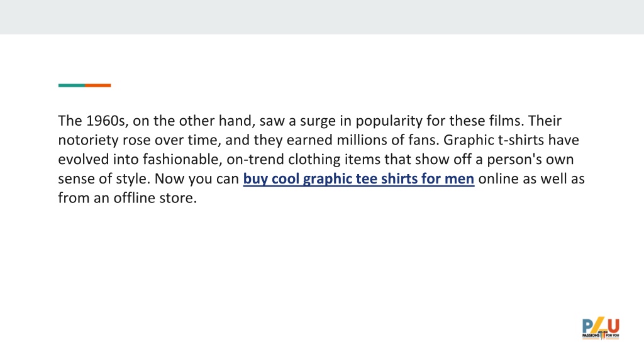Click the orange U in the logo
The width and height of the screenshot is (644, 362).
point(614,326)
